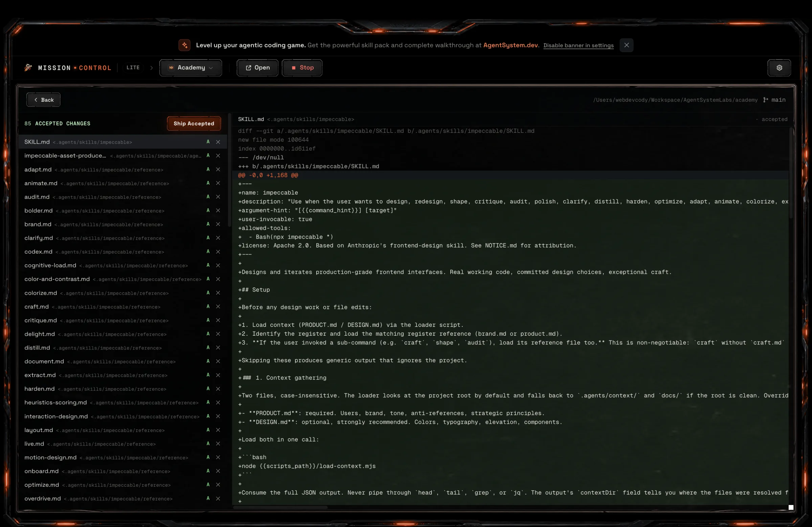This screenshot has height=527, width=812.
Task: Remove harden.md from accepted changes
Action: click(218, 389)
